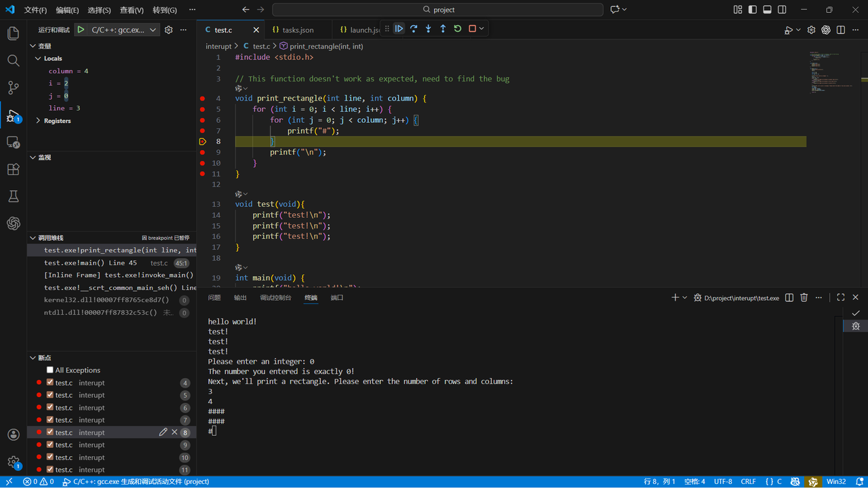Click the project search box in title bar
Image resolution: width=868 pixels, height=488 pixels.
(x=437, y=10)
